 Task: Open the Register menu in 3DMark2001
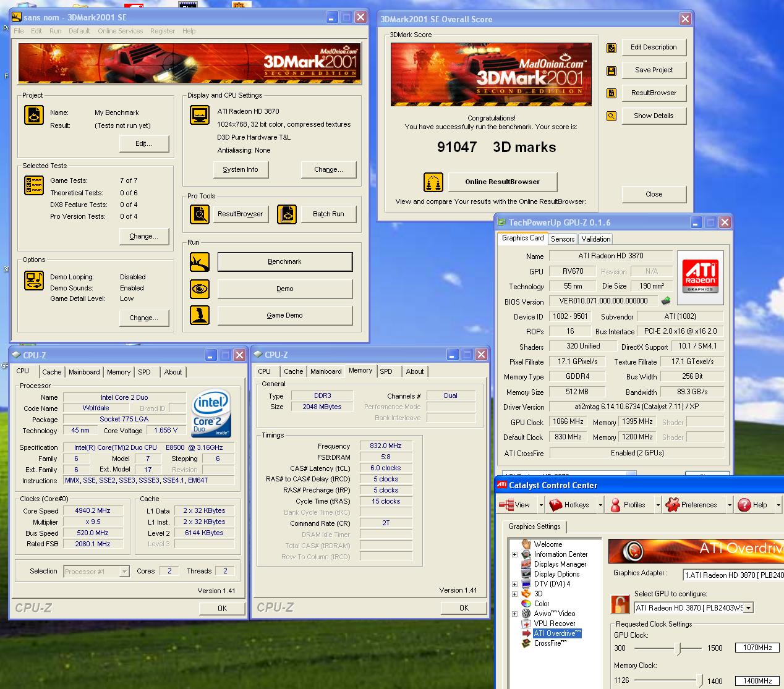point(163,31)
